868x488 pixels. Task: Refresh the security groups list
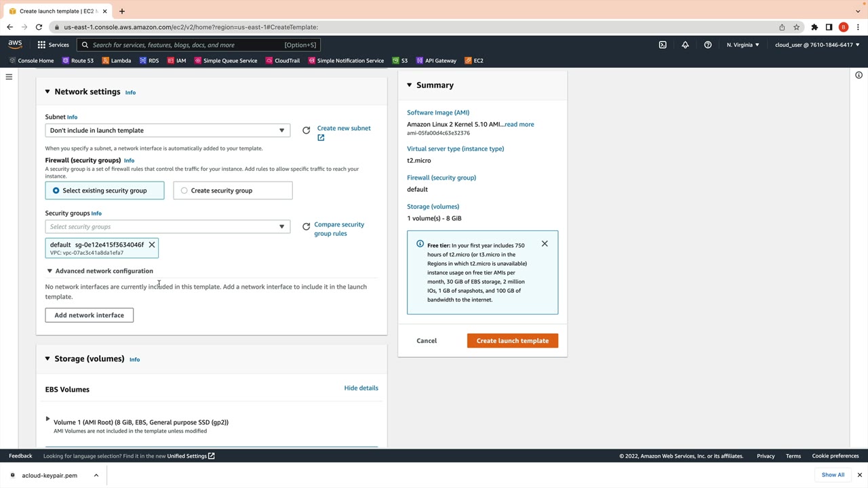(x=307, y=226)
